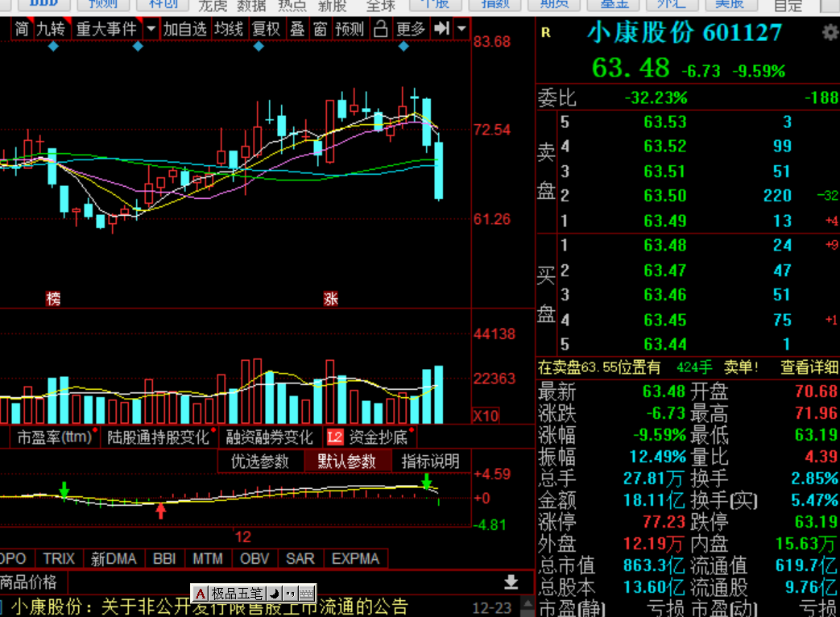The image size is (840, 617).
Task: Click 查看详细 link for sell order details
Action: (x=809, y=367)
